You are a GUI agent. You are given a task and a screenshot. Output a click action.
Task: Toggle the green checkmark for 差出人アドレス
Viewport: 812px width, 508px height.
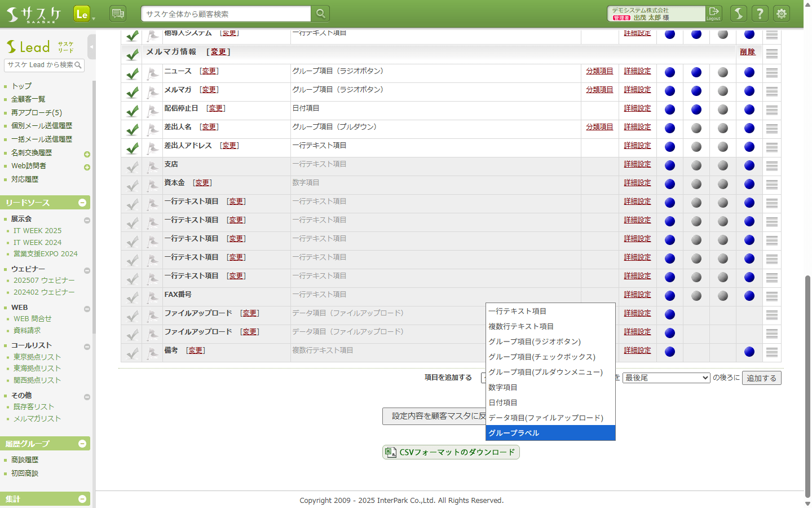(133, 148)
